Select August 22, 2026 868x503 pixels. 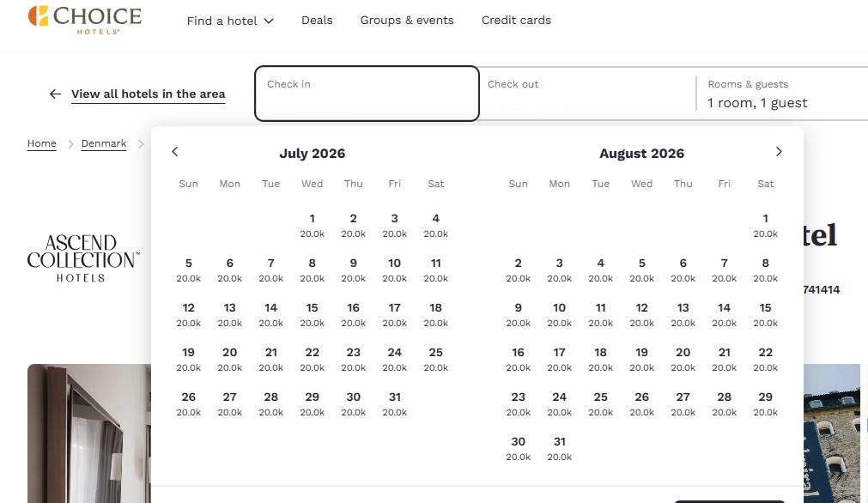766,360
